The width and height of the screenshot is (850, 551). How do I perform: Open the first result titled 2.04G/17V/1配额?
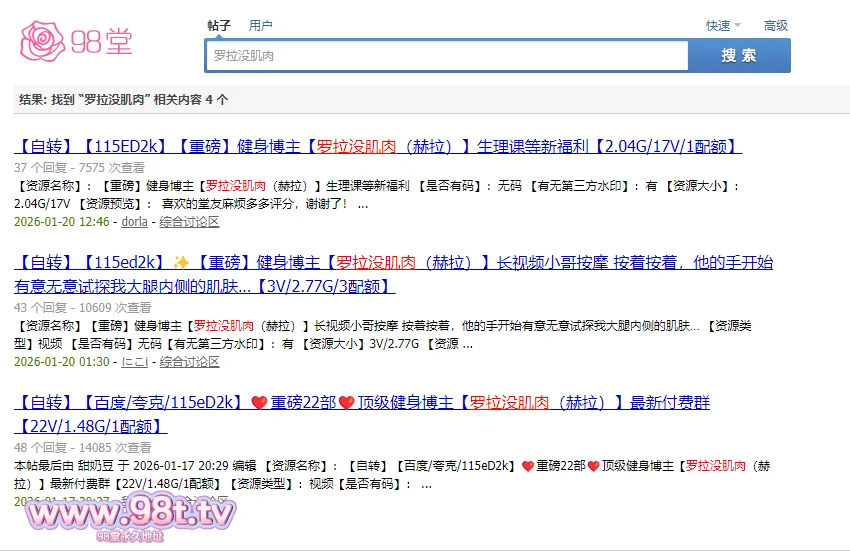tap(378, 146)
